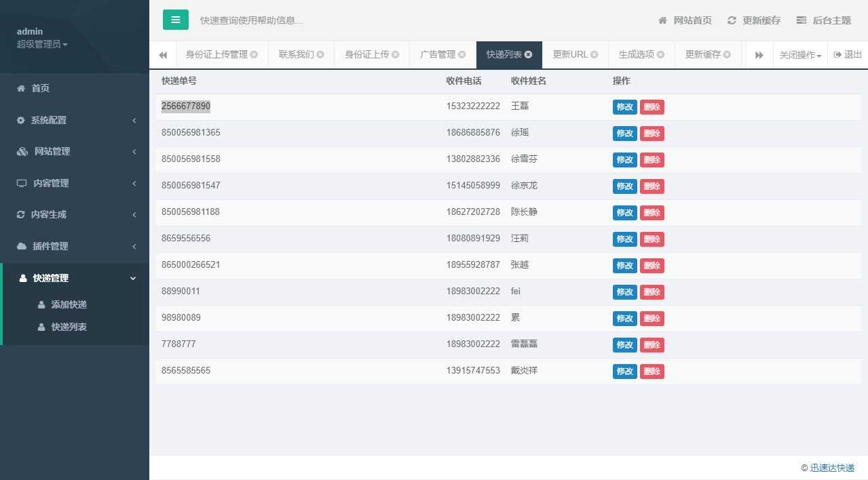Click the cloud icon next to 插件管理
Screen dimensions: 868x480
[x=22, y=246]
